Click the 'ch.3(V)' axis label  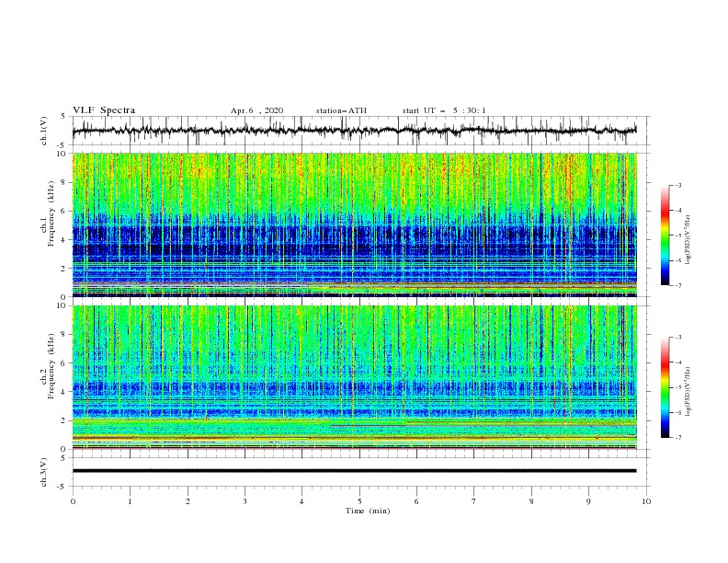point(44,472)
